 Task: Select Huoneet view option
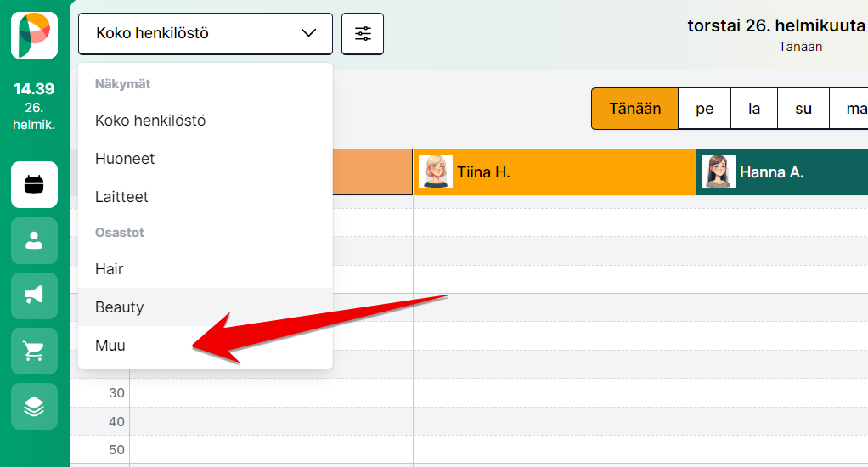125,159
